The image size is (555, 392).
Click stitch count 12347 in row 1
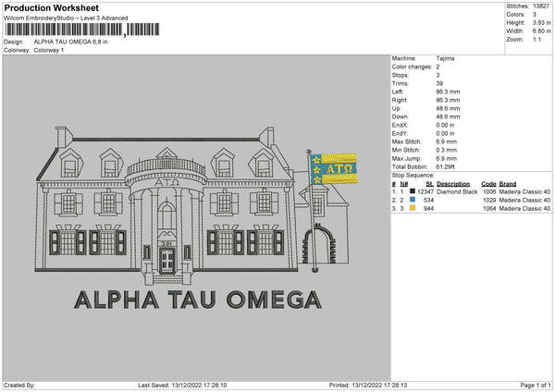pos(425,191)
